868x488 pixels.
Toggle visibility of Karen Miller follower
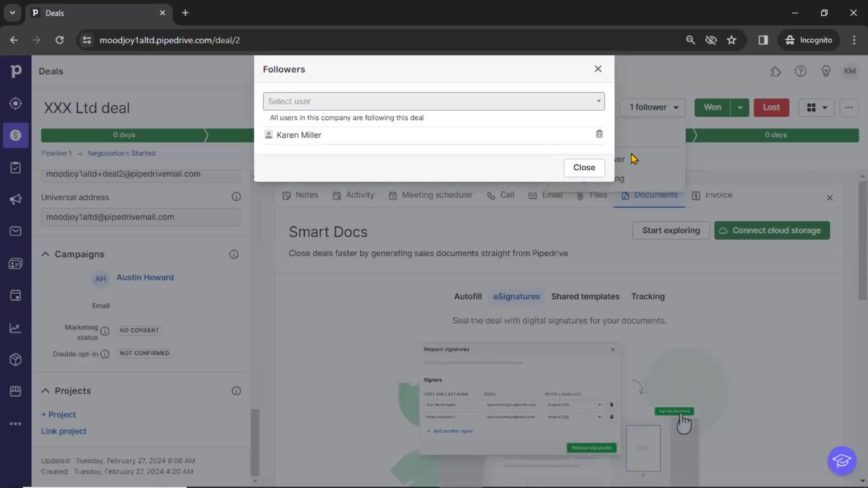click(599, 133)
